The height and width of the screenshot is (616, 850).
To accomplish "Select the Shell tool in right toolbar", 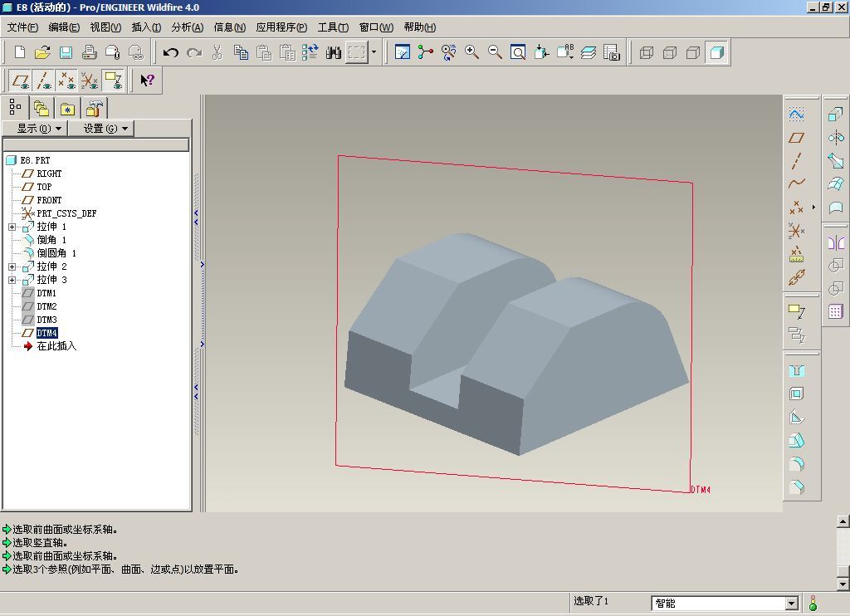I will click(796, 394).
